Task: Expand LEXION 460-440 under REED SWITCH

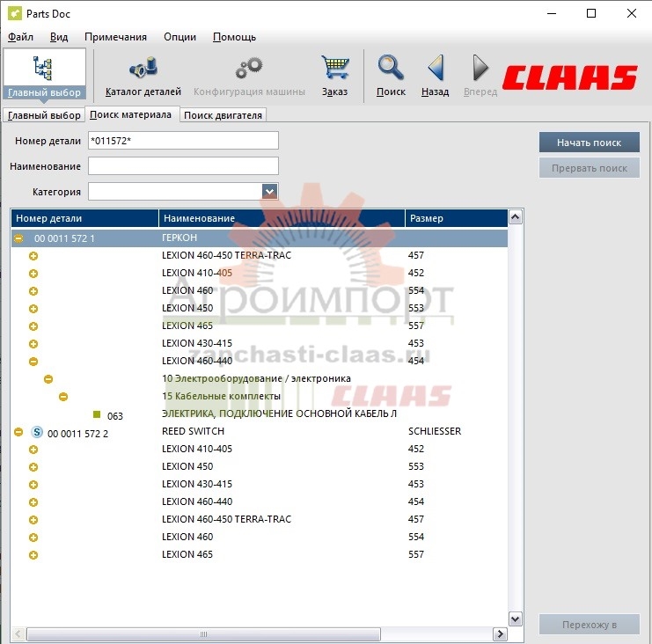Action: 33,502
